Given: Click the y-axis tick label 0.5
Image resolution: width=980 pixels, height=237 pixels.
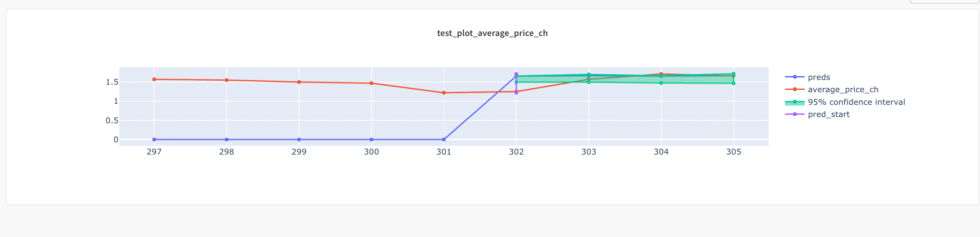Looking at the screenshot, I should (x=112, y=120).
